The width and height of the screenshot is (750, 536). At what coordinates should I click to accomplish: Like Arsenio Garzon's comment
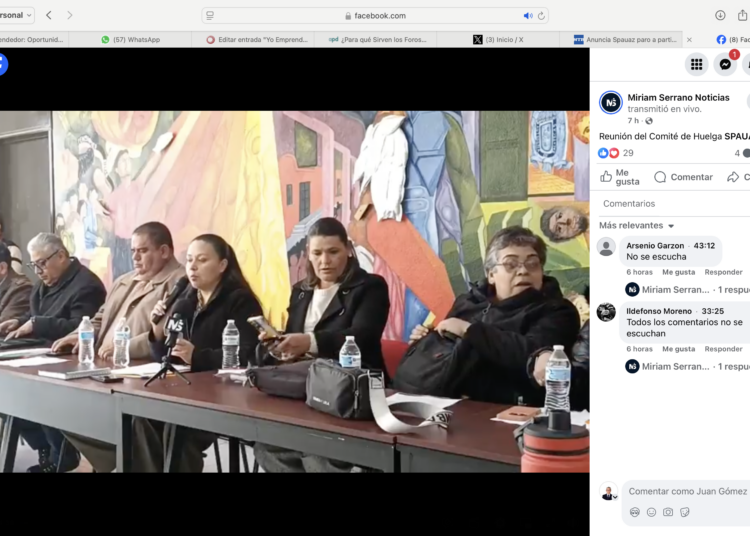(x=678, y=272)
